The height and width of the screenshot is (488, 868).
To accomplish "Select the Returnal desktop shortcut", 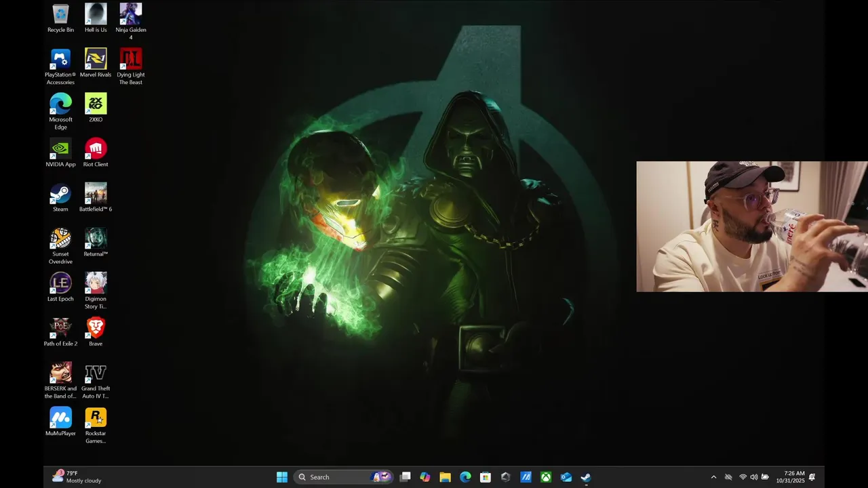I will [96, 242].
